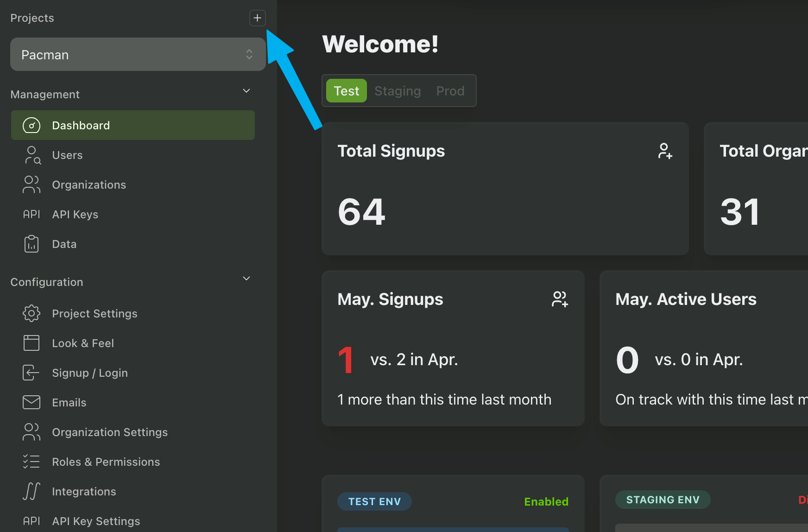Switch to the Prod environment

450,91
